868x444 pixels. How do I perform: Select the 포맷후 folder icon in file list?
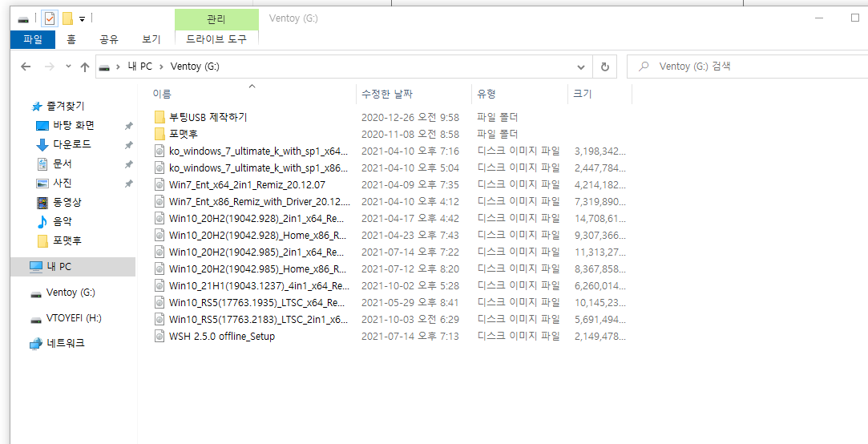pos(159,133)
